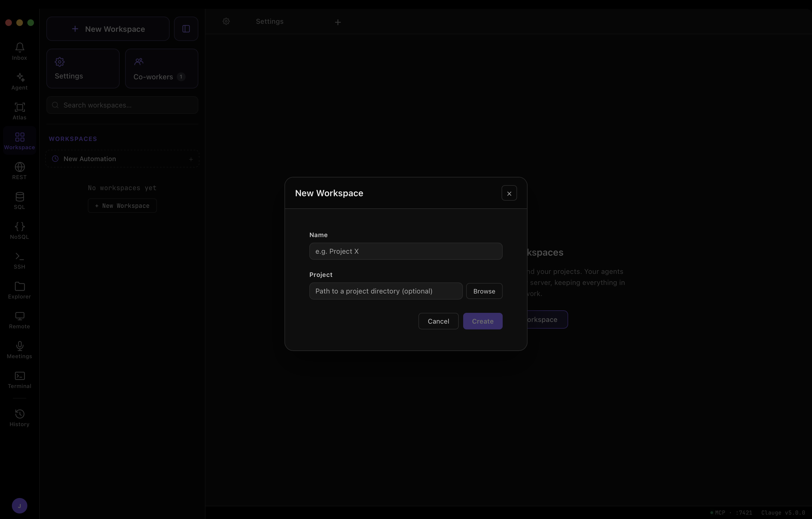Open Atlas in the sidebar
The width and height of the screenshot is (812, 519).
pyautogui.click(x=20, y=111)
